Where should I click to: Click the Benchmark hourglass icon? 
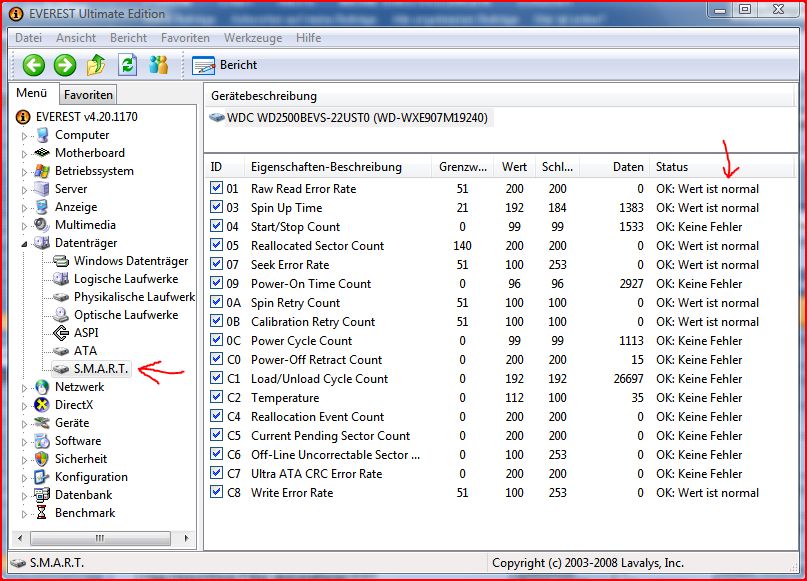pos(42,513)
